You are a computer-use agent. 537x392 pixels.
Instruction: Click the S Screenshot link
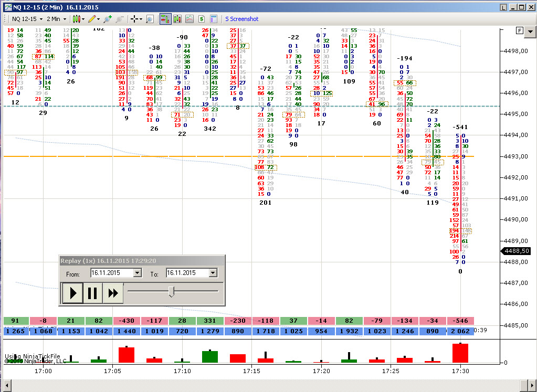[242, 19]
